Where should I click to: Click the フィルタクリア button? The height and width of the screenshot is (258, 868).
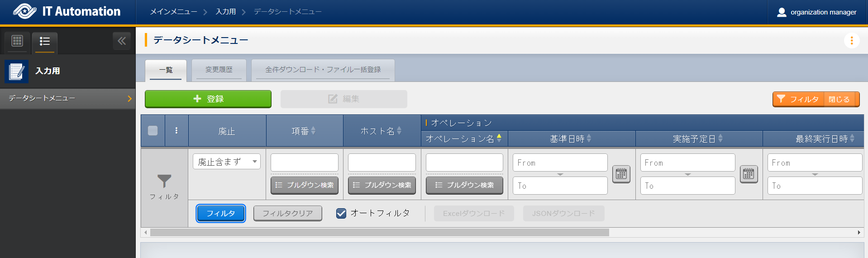(x=288, y=213)
